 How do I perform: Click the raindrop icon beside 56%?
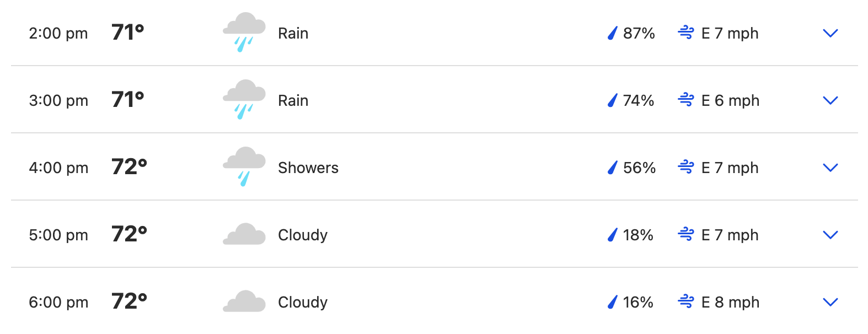pyautogui.click(x=612, y=168)
